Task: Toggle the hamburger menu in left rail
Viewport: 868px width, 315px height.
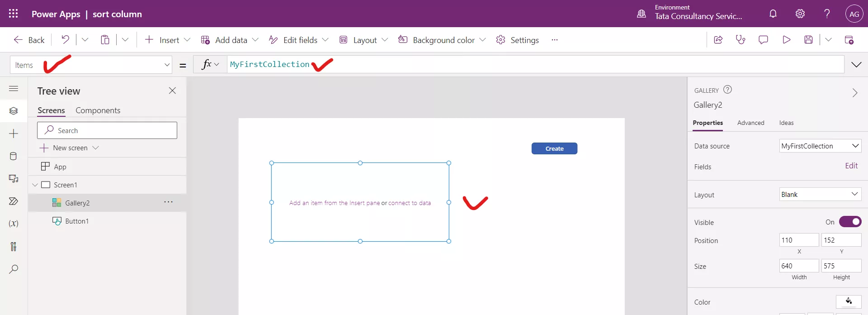Action: (14, 89)
